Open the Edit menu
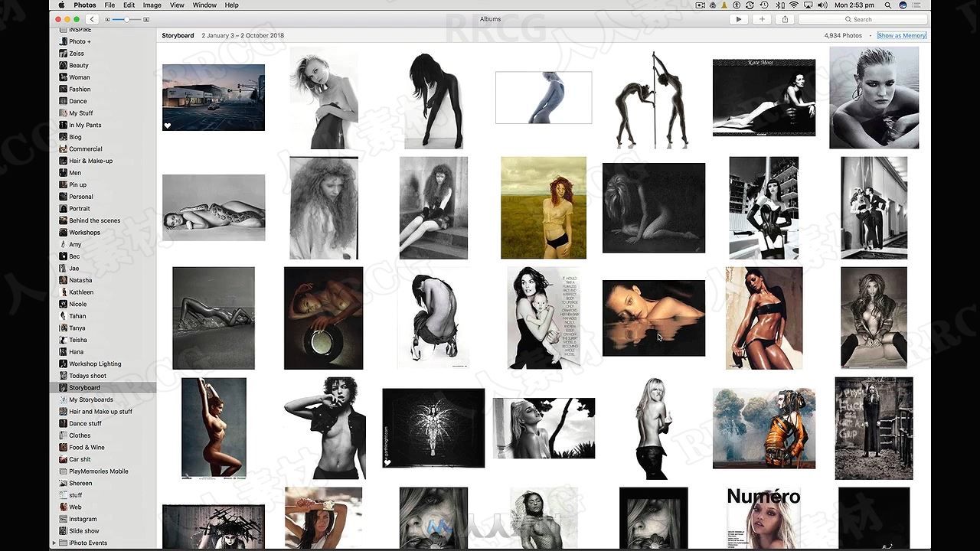This screenshot has height=551, width=980. pyautogui.click(x=129, y=5)
